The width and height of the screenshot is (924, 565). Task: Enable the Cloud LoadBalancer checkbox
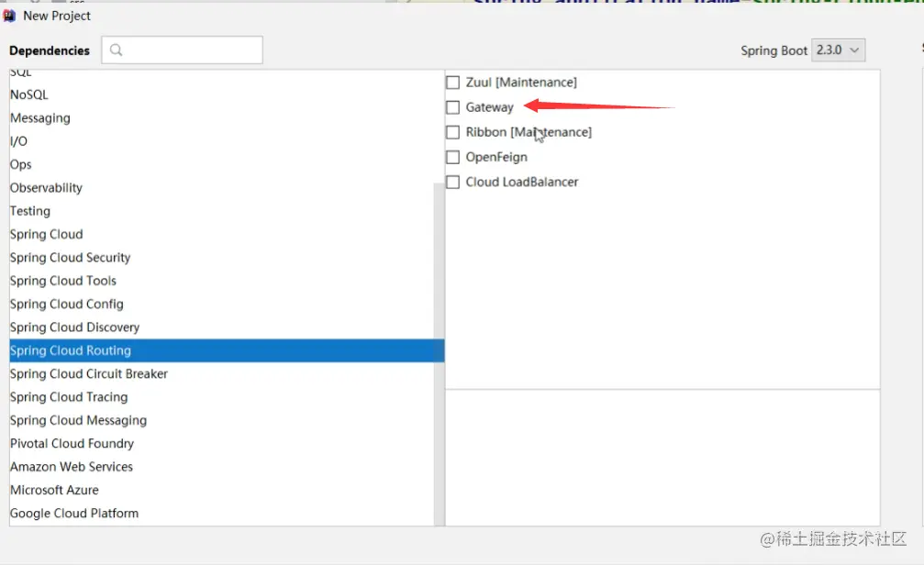[452, 182]
